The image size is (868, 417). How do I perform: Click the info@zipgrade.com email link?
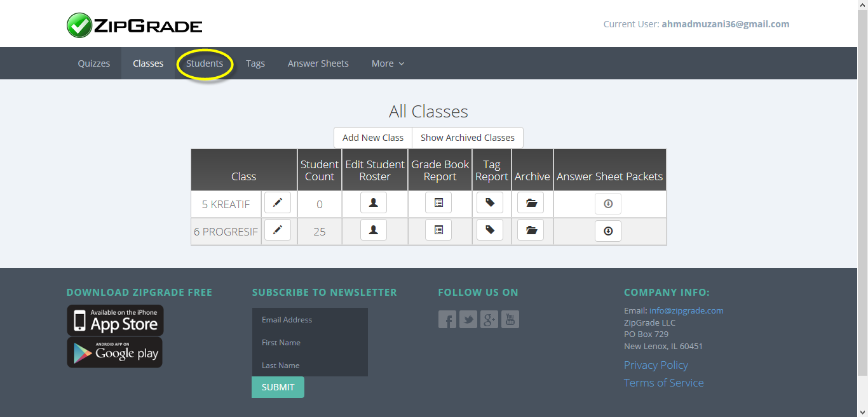(x=686, y=310)
